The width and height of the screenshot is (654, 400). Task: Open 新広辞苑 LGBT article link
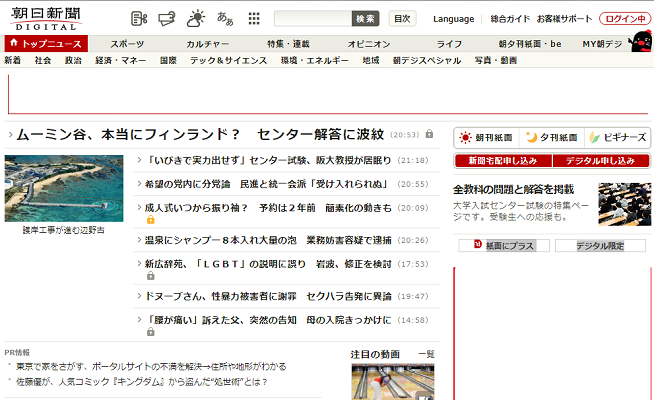click(268, 264)
